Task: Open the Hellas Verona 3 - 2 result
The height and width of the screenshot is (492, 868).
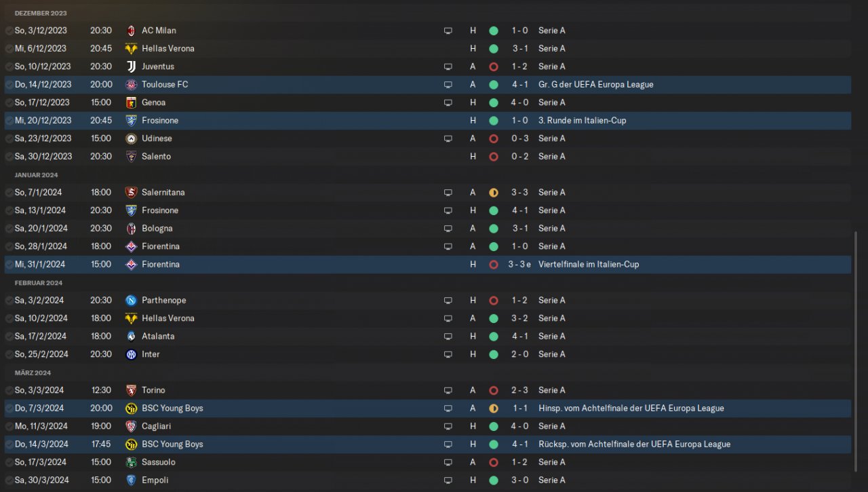Action: click(x=520, y=318)
